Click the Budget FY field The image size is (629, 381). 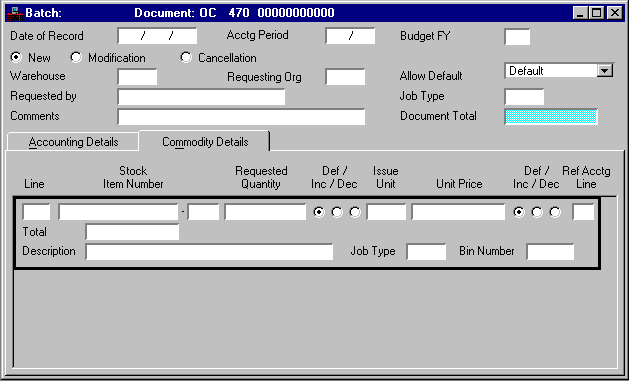pyautogui.click(x=517, y=37)
